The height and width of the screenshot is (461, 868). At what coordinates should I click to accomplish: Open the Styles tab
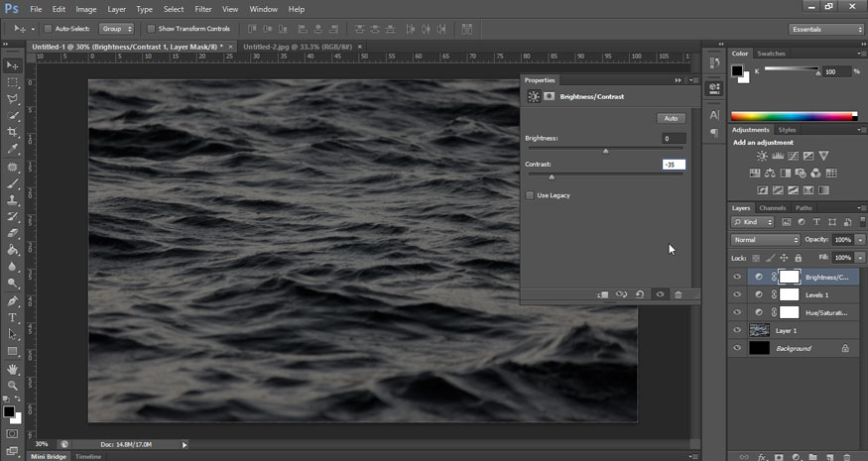point(787,130)
